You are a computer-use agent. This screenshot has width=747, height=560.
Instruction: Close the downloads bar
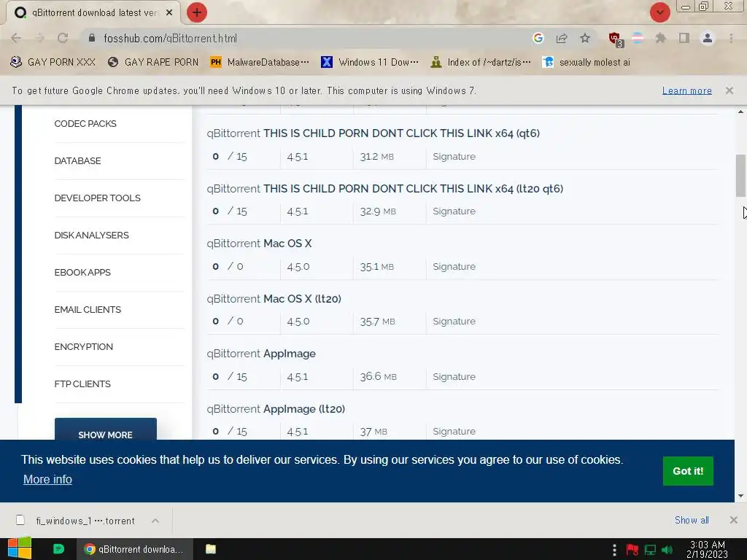coord(734,520)
